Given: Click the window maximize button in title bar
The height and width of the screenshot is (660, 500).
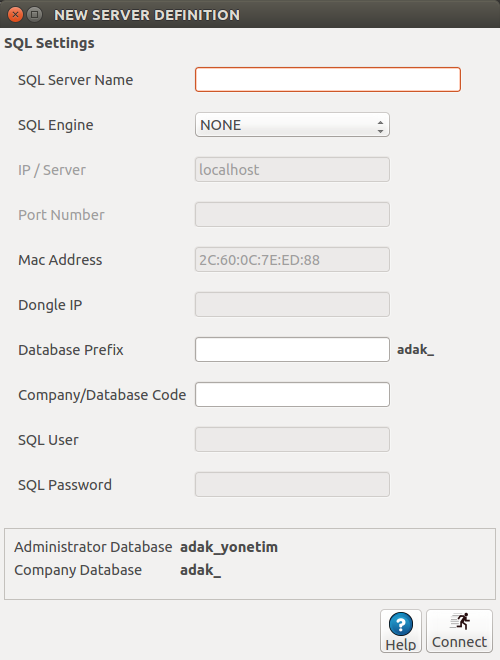Looking at the screenshot, I should click(35, 15).
